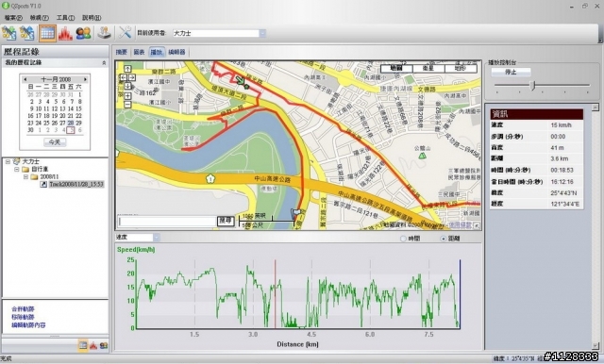Click the first GPS import toolbar icon

[x=8, y=33]
